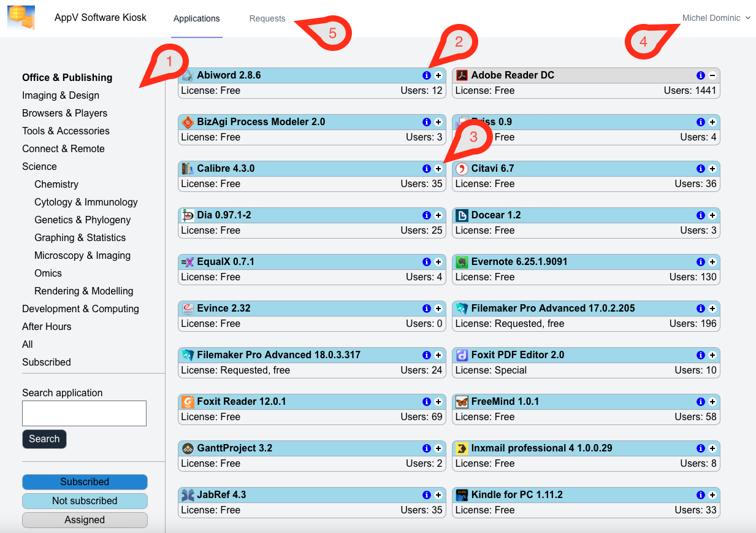756x533 pixels.
Task: Select Microscopy & Imaging subcategory
Action: point(83,255)
